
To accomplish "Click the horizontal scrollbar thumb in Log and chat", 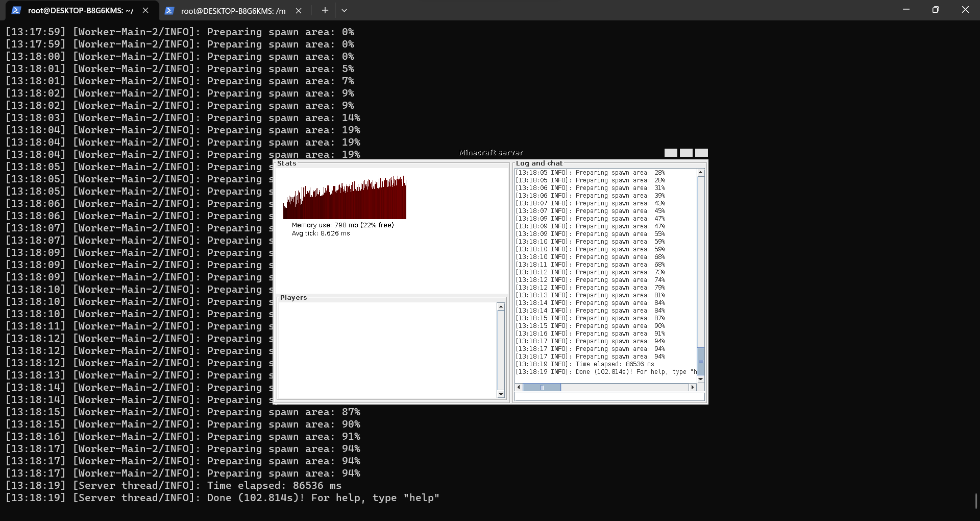I will coord(541,388).
